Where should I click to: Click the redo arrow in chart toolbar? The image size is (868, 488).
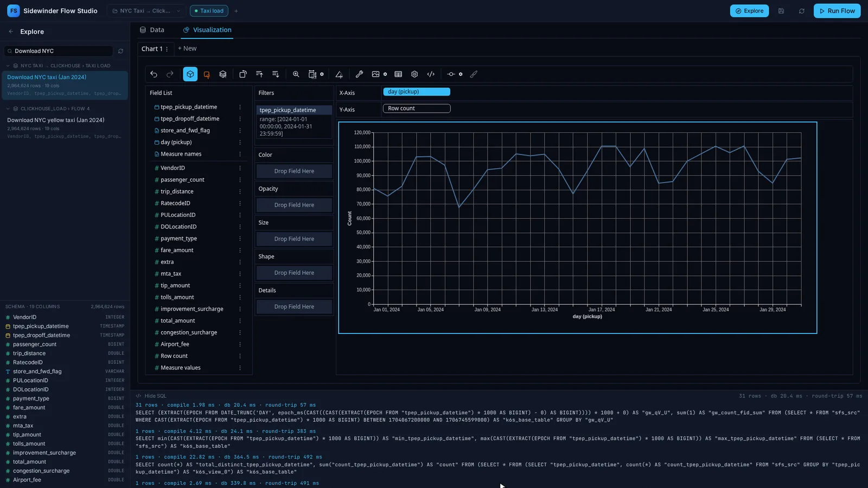pos(170,74)
